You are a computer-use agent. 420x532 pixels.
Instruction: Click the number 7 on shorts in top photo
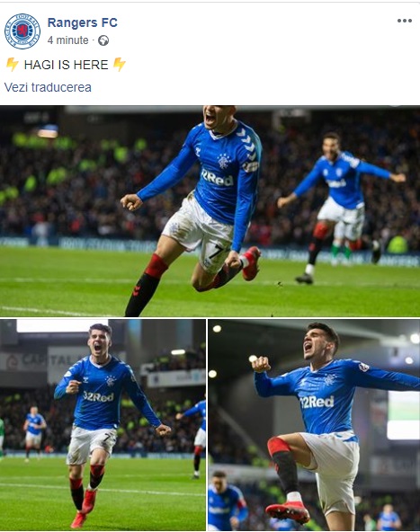coord(216,252)
